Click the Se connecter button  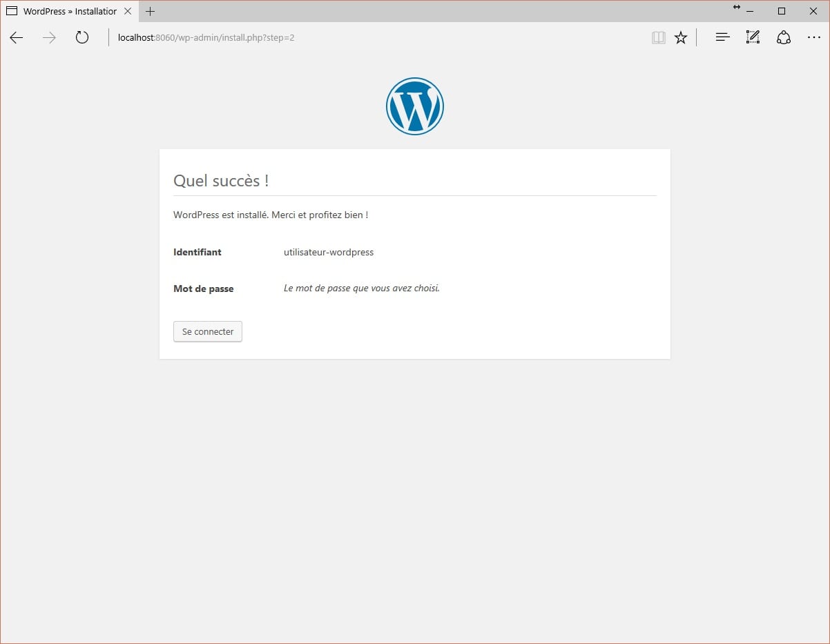coord(208,331)
